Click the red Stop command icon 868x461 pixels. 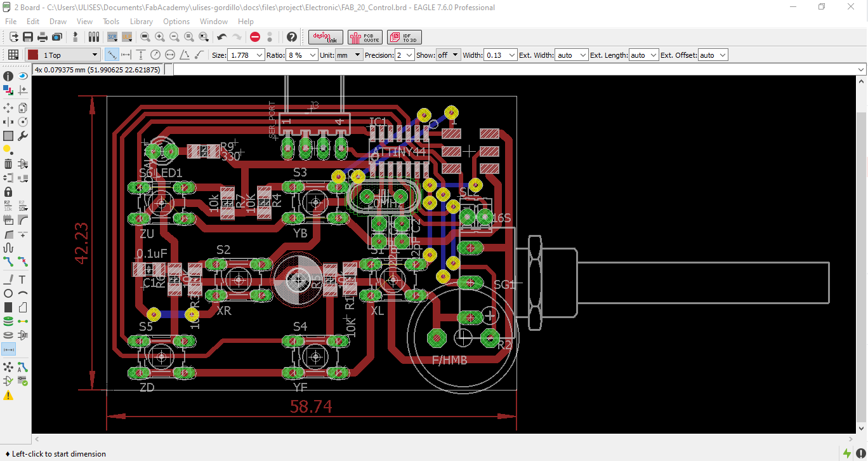[255, 37]
